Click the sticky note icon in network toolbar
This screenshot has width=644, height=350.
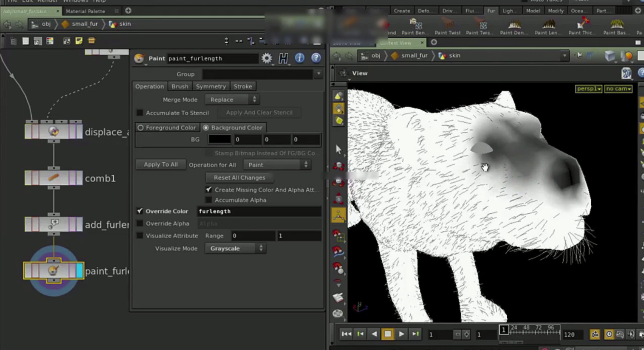[79, 41]
